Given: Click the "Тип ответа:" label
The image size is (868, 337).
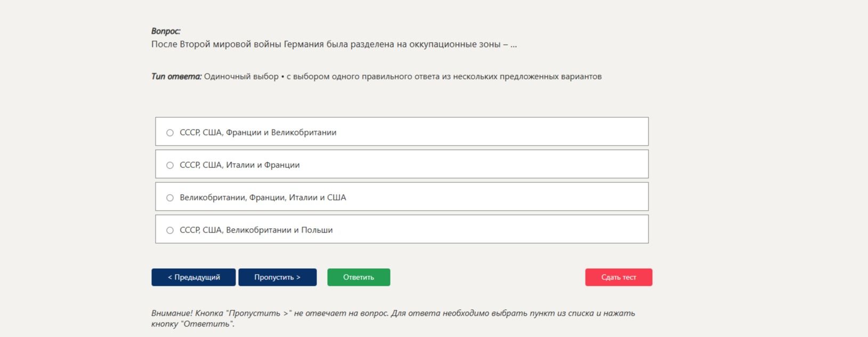Looking at the screenshot, I should [x=176, y=76].
